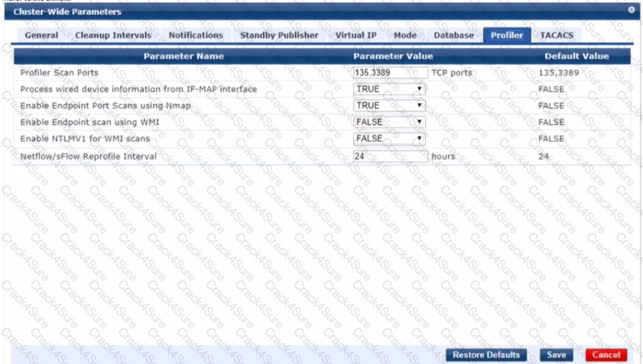The image size is (643, 364).
Task: Edit the Profiler Scan Ports field
Action: 390,72
